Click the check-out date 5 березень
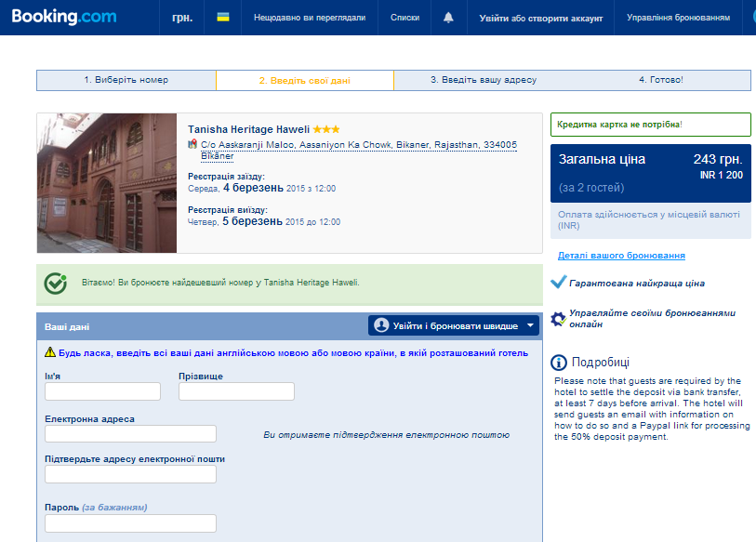The height and width of the screenshot is (542, 756). tap(252, 221)
